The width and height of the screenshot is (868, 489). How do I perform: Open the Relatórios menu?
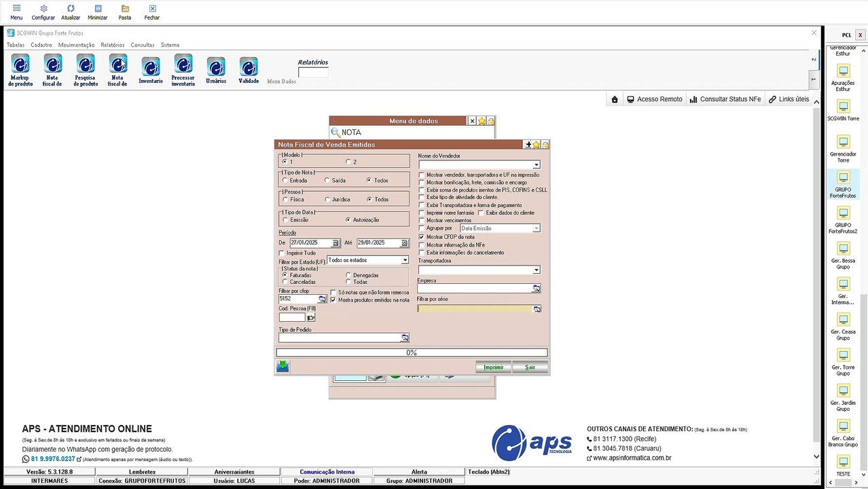tap(113, 45)
